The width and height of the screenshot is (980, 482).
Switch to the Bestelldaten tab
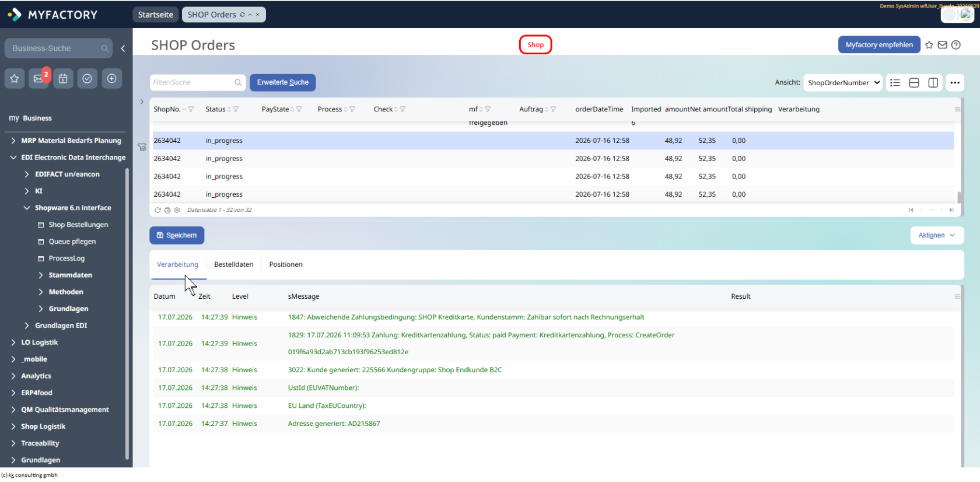coord(234,264)
